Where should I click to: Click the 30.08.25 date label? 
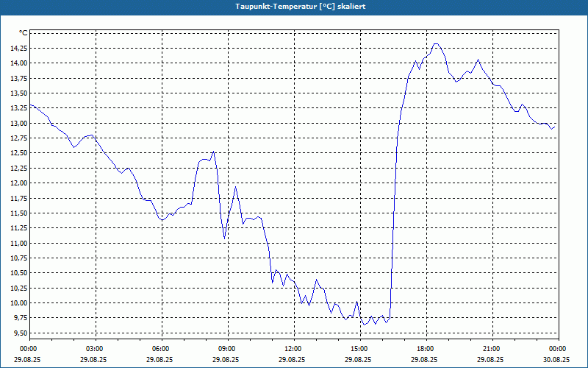pyautogui.click(x=556, y=359)
